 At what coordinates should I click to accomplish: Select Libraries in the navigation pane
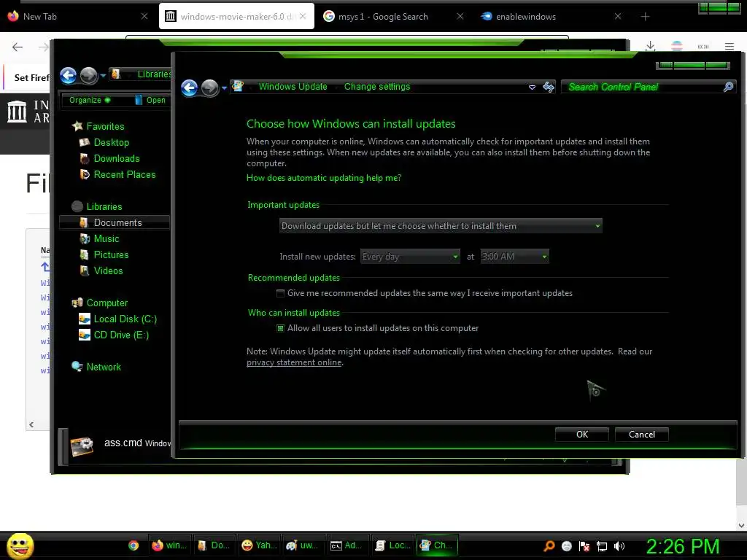104,206
